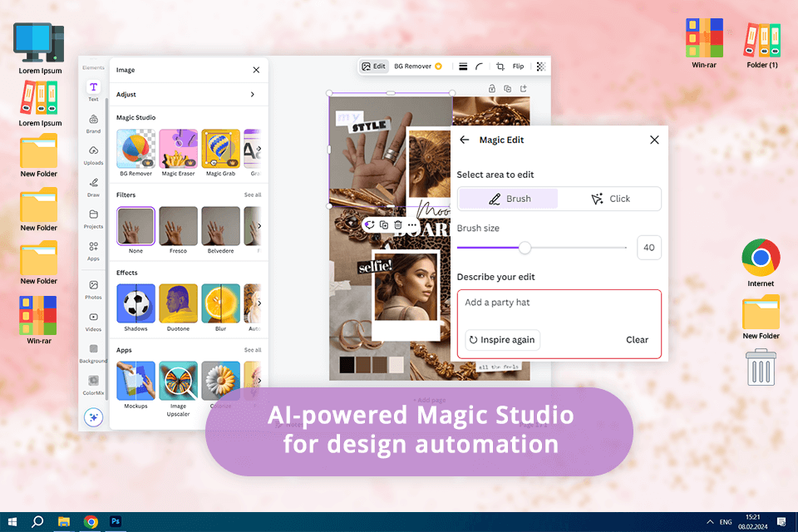Click Flip in the toolbar

(x=518, y=66)
